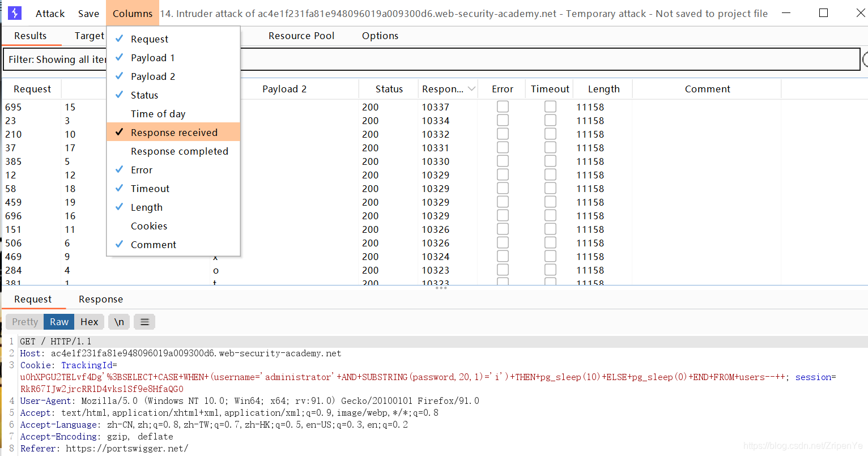
Task: Enable the Cookies column
Action: click(x=173, y=226)
